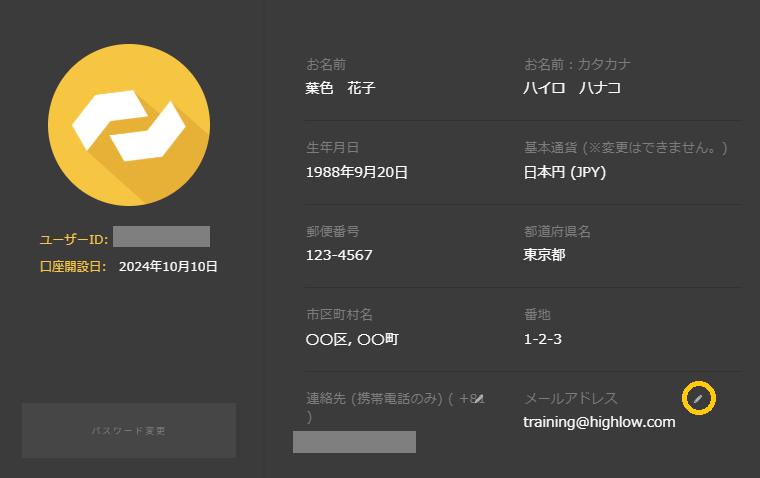Edit the email address with pencil icon
The height and width of the screenshot is (478, 760).
[698, 398]
